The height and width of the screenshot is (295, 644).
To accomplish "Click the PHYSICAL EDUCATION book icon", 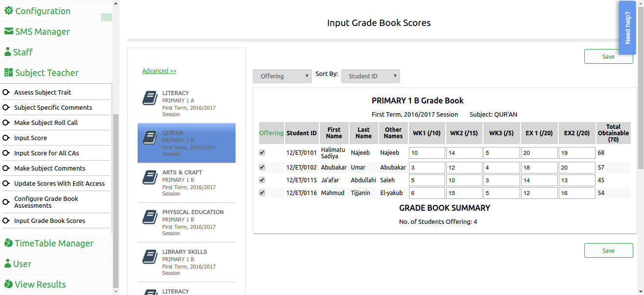I will tap(150, 217).
